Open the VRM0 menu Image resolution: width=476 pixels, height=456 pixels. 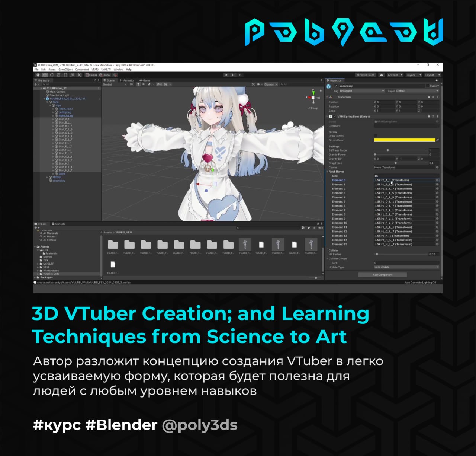pyautogui.click(x=95, y=70)
